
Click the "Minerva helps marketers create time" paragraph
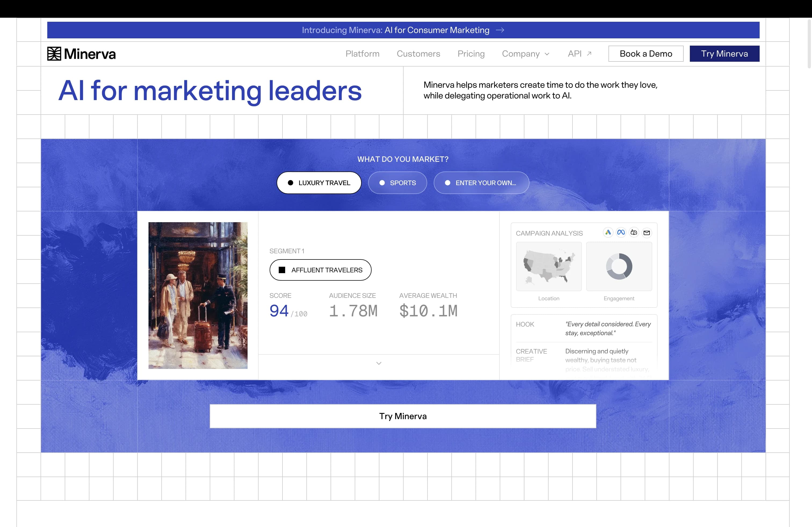pos(541,90)
